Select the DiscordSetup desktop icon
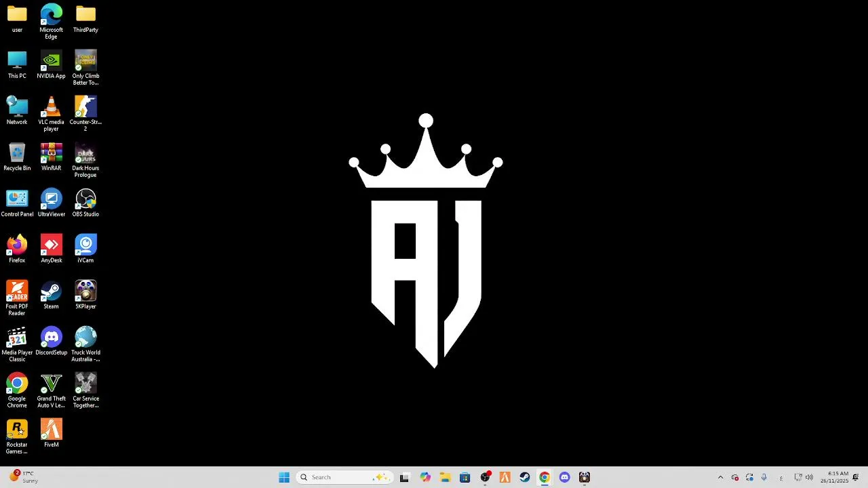 click(51, 341)
